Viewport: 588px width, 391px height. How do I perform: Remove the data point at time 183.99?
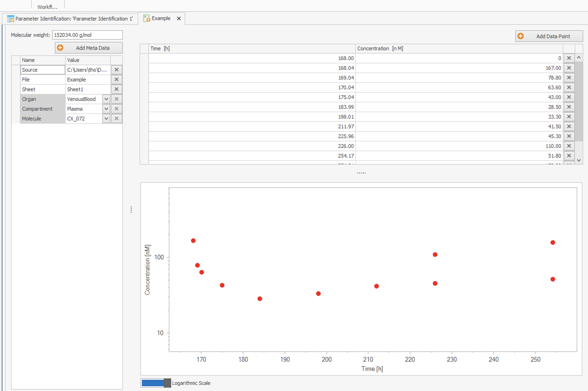pyautogui.click(x=569, y=107)
